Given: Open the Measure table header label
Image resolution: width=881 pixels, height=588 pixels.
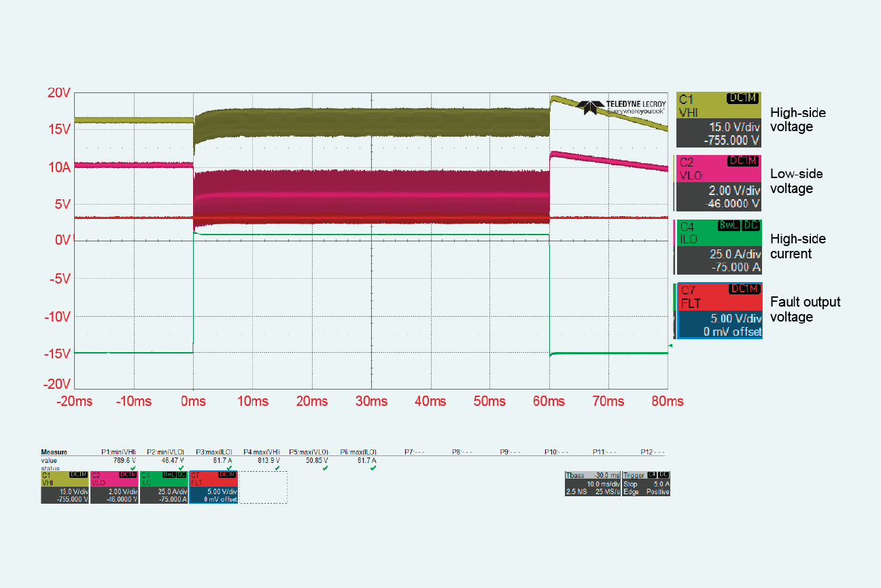Looking at the screenshot, I should tap(53, 451).
